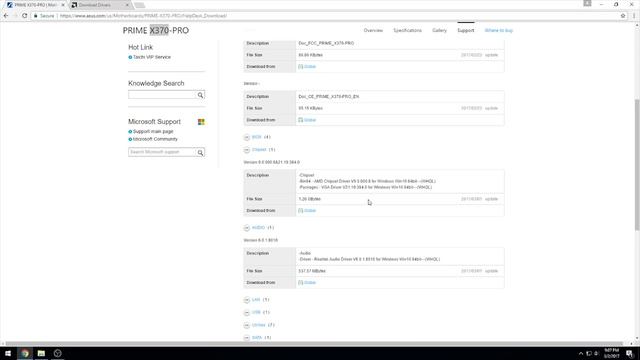Open the Where to buy link
Image resolution: width=640 pixels, height=360 pixels.
pyautogui.click(x=498, y=31)
